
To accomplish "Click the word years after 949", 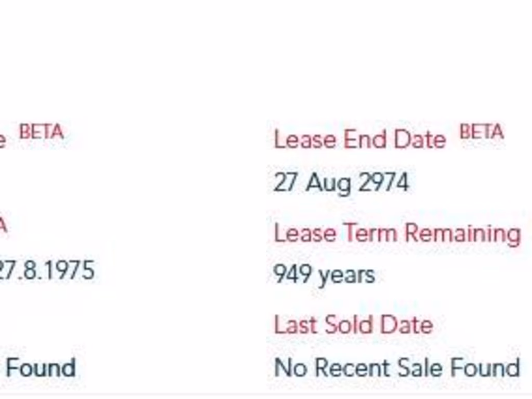I will point(347,275).
